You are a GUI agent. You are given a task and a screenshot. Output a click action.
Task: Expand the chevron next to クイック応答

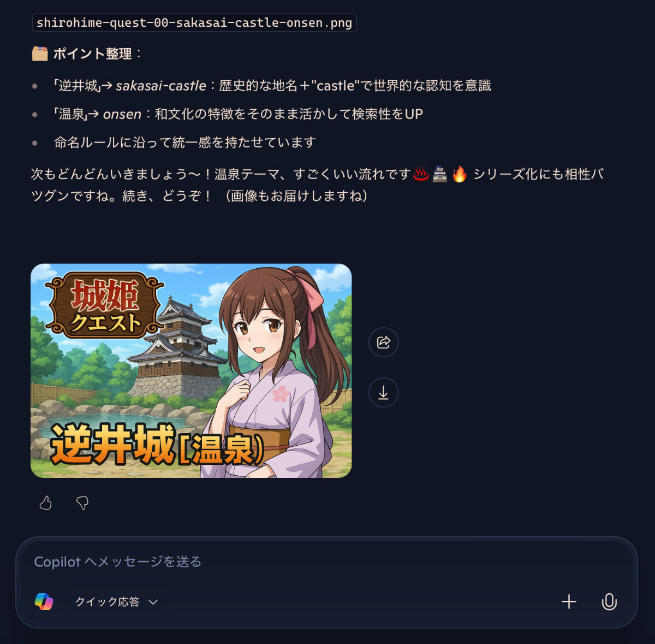tap(153, 602)
